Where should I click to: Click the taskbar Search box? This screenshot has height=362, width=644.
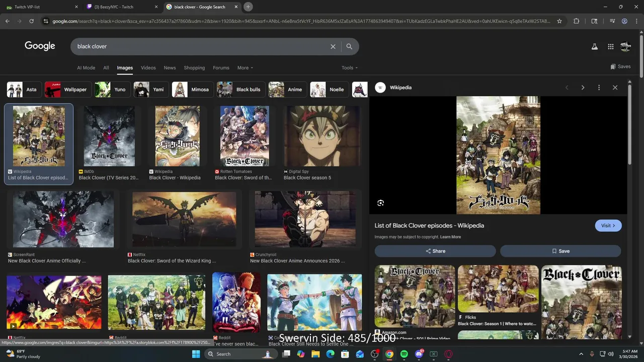click(240, 354)
